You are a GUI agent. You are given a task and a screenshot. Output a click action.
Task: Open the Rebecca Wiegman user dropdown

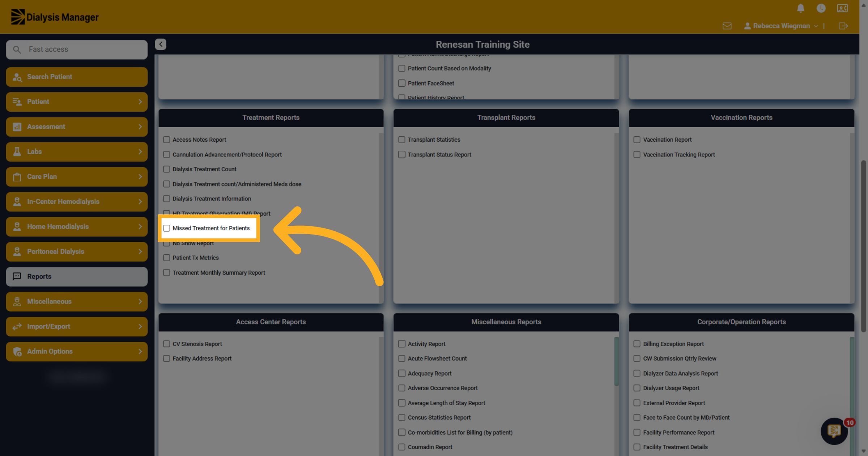[781, 26]
